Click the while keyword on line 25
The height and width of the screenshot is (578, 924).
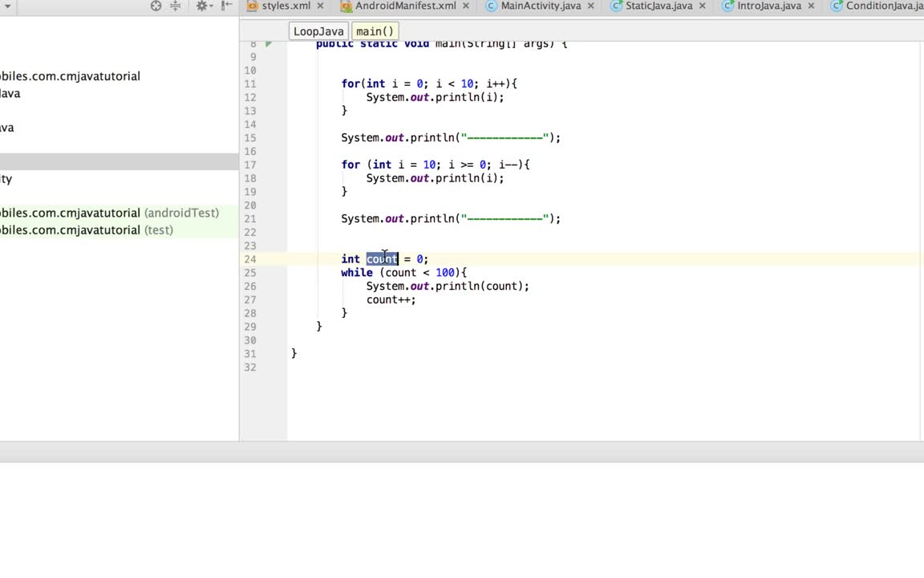(x=356, y=272)
